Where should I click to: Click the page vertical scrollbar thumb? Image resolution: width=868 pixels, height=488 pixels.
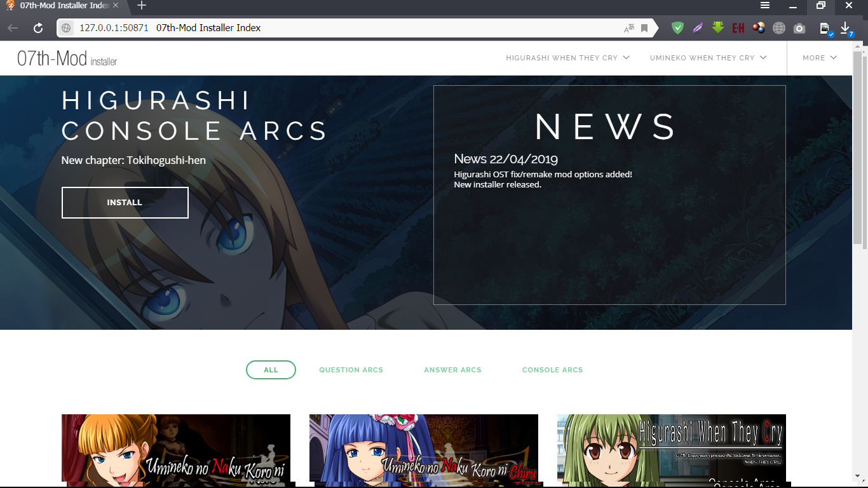click(x=857, y=149)
